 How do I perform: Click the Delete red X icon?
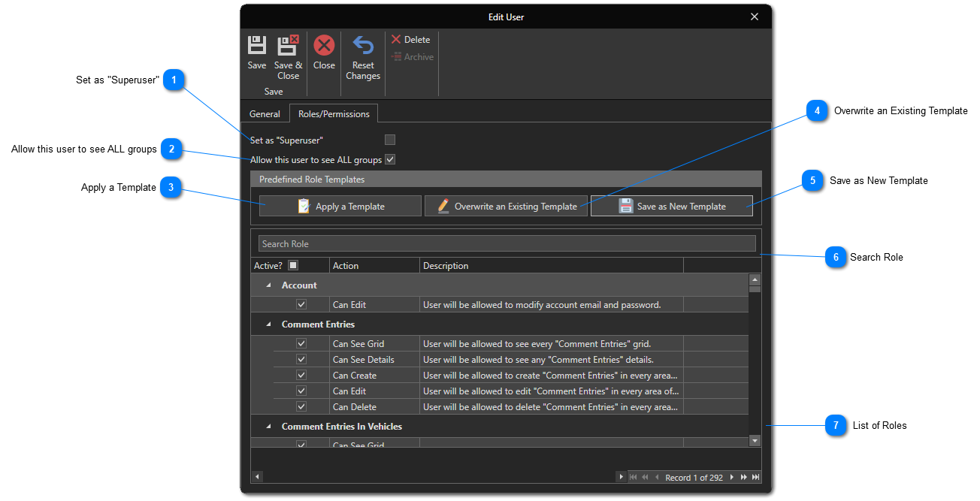(x=396, y=40)
